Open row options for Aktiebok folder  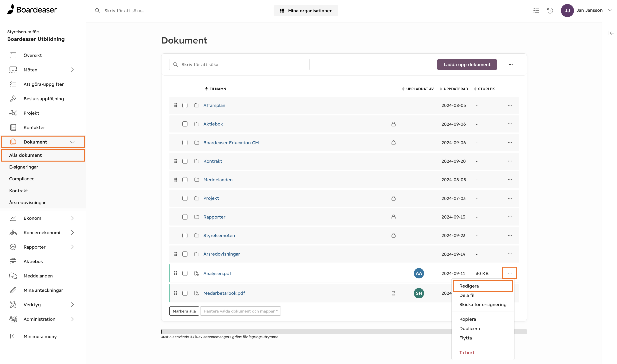[510, 124]
